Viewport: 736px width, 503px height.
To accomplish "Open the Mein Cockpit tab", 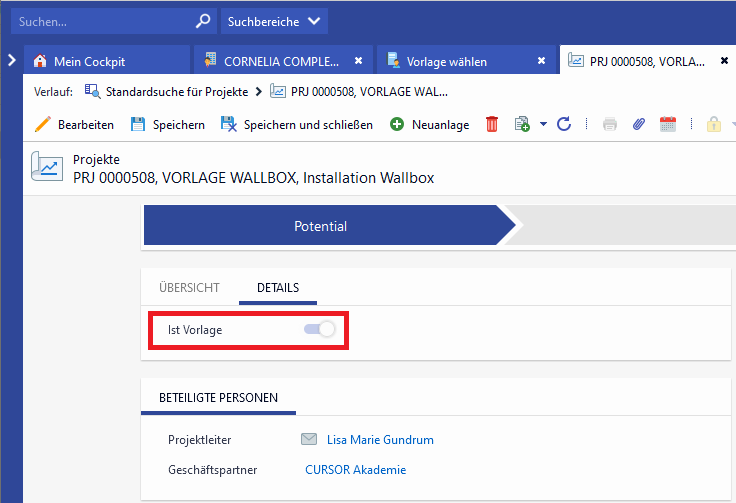I will click(90, 61).
